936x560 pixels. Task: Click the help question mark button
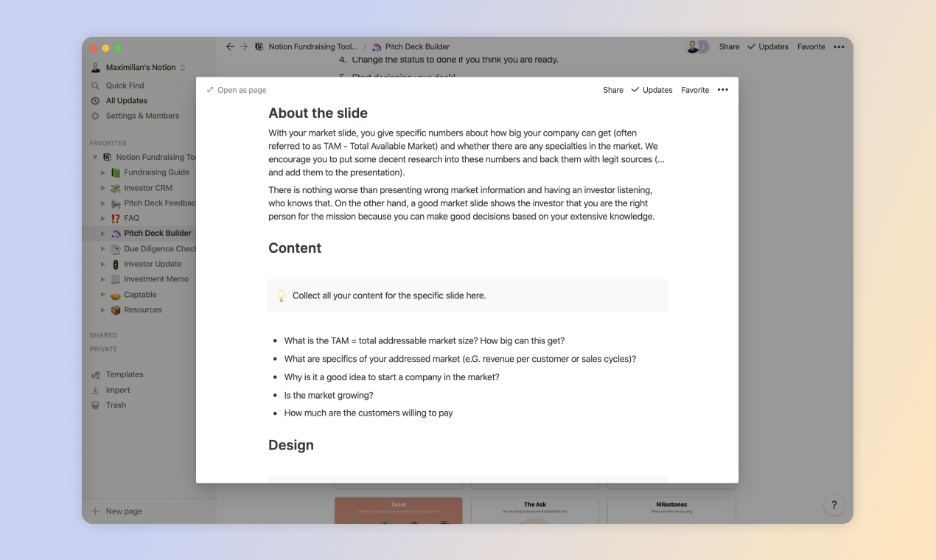pyautogui.click(x=834, y=505)
